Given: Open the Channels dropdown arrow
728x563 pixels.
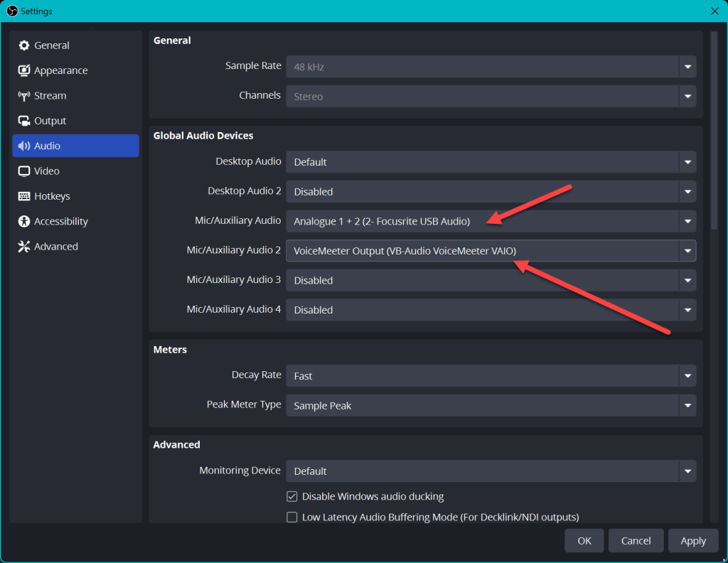Looking at the screenshot, I should tap(687, 97).
